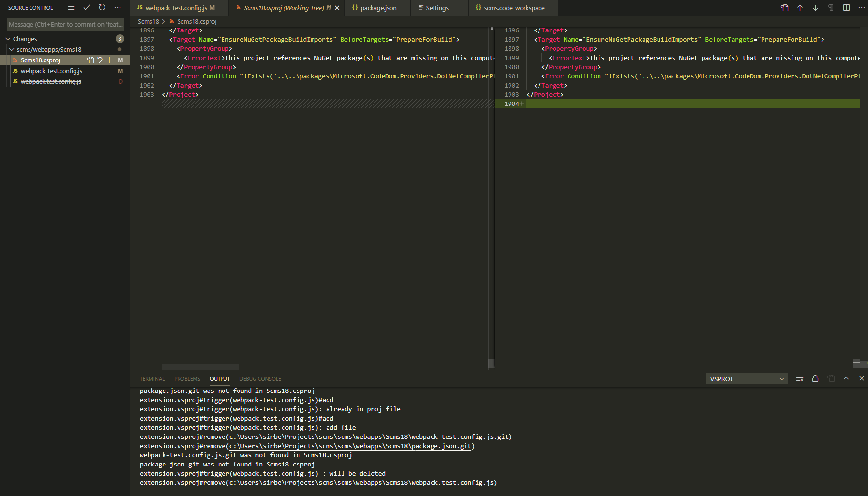Switch to DEBUG CONSOLE panel tab
868x496 pixels.
click(260, 379)
